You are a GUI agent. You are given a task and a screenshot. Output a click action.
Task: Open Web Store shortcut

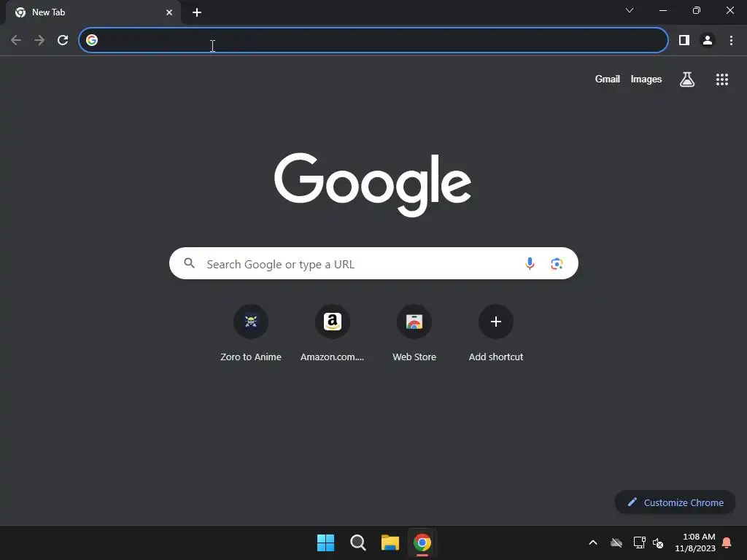pos(414,334)
